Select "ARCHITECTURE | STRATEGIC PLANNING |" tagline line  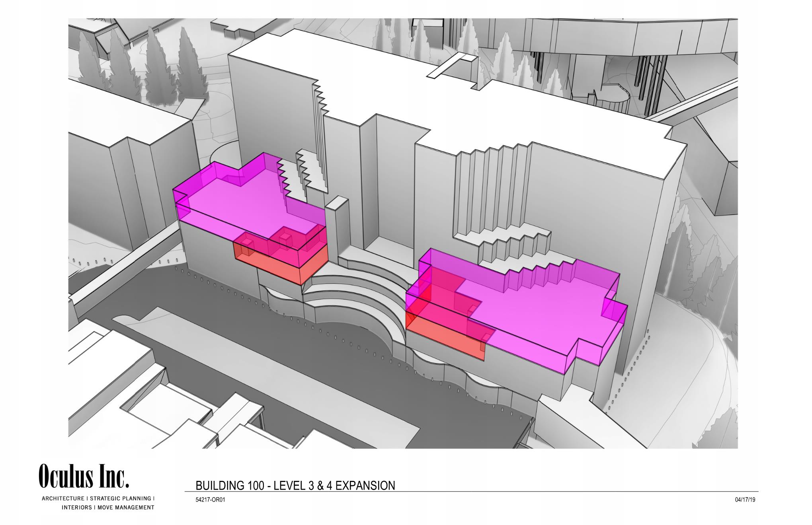(98, 498)
